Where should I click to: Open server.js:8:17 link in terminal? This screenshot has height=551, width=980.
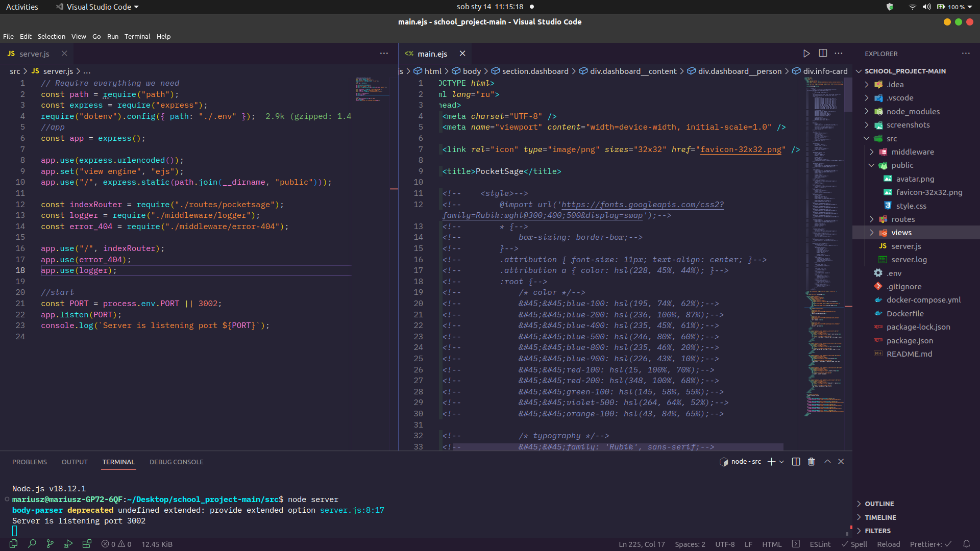[352, 510]
